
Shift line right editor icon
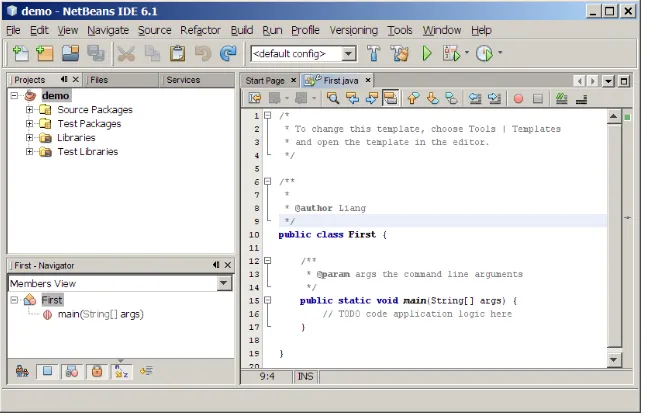(494, 98)
